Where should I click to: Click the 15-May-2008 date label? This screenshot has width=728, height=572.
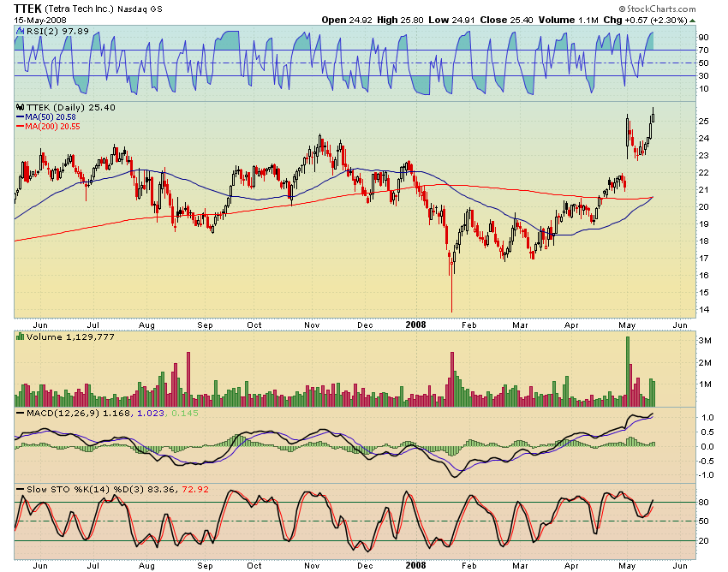40,20
